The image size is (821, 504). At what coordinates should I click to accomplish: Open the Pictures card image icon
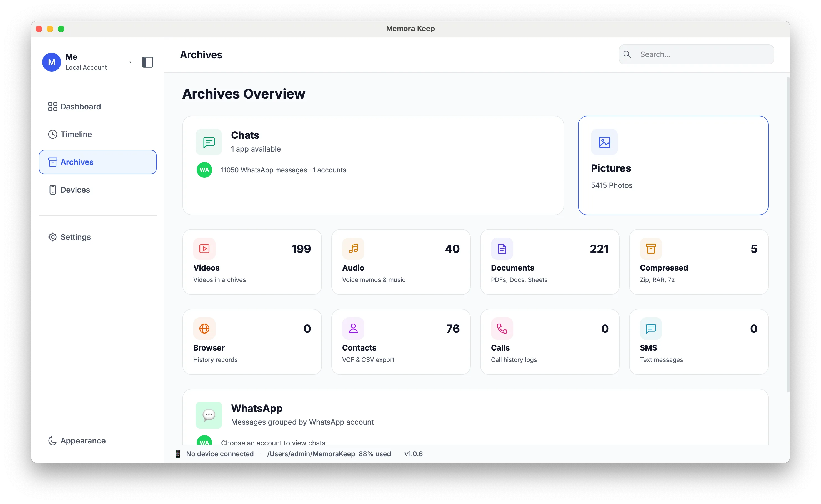point(604,142)
